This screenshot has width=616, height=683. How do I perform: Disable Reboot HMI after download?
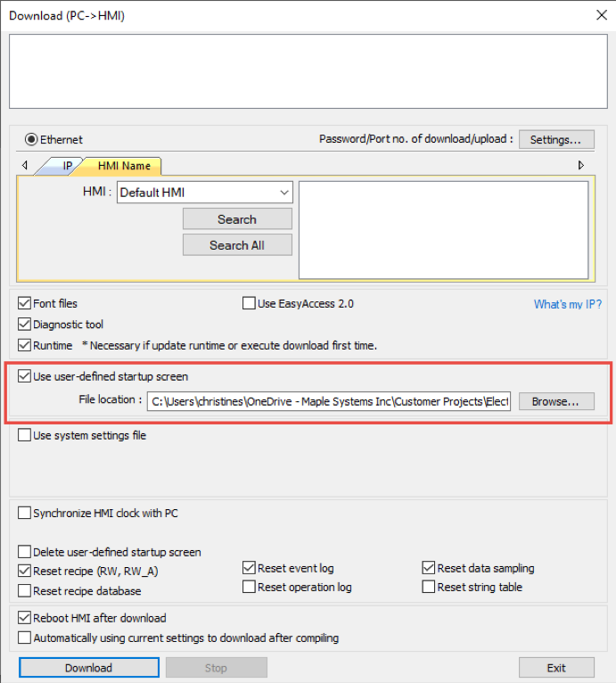25,619
